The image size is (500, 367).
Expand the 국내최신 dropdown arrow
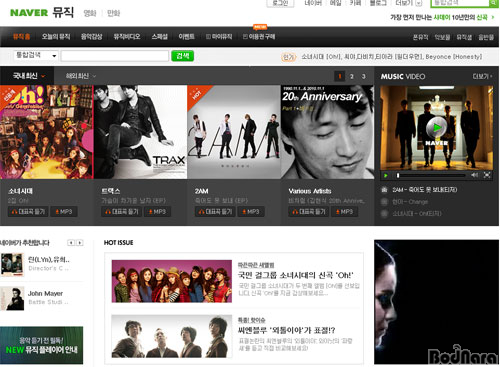coord(43,76)
